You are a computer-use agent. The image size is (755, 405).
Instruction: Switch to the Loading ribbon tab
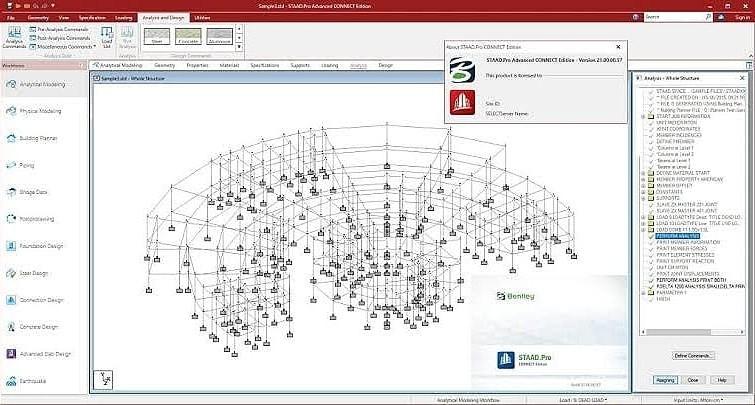point(123,18)
